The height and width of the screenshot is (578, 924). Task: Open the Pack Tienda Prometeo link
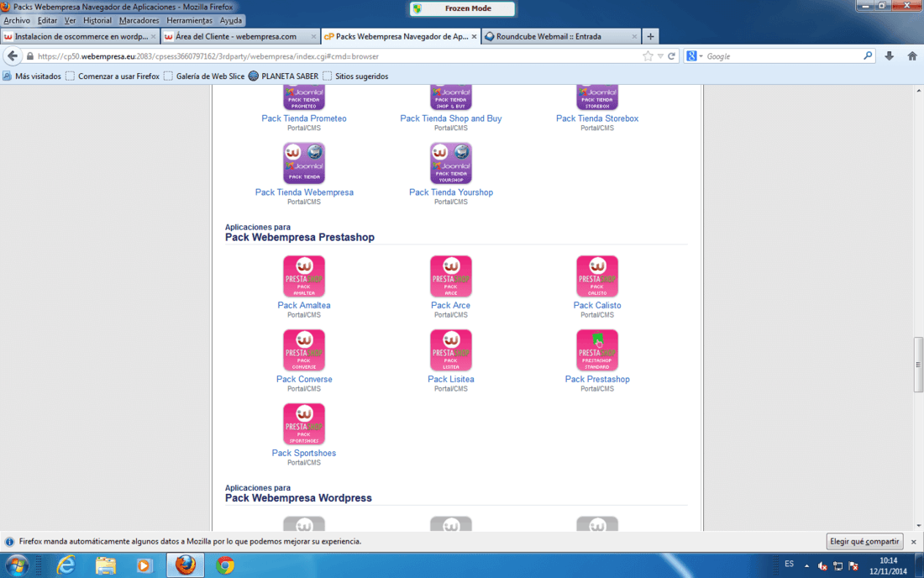[304, 118]
